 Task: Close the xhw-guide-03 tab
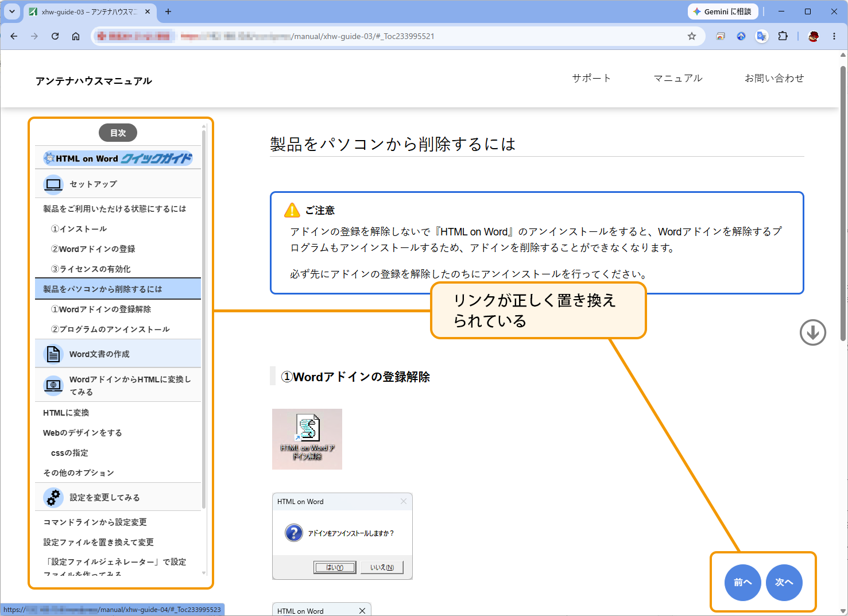click(x=148, y=11)
